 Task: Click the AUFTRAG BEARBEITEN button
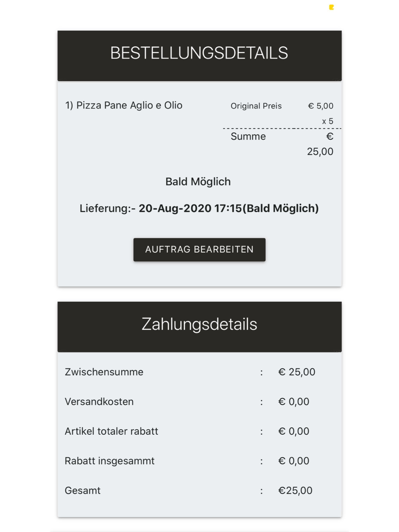199,250
